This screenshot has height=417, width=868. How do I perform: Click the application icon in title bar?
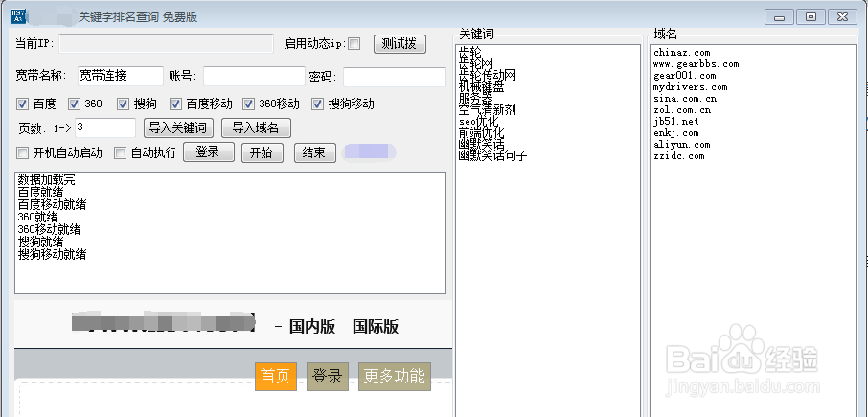[x=18, y=16]
